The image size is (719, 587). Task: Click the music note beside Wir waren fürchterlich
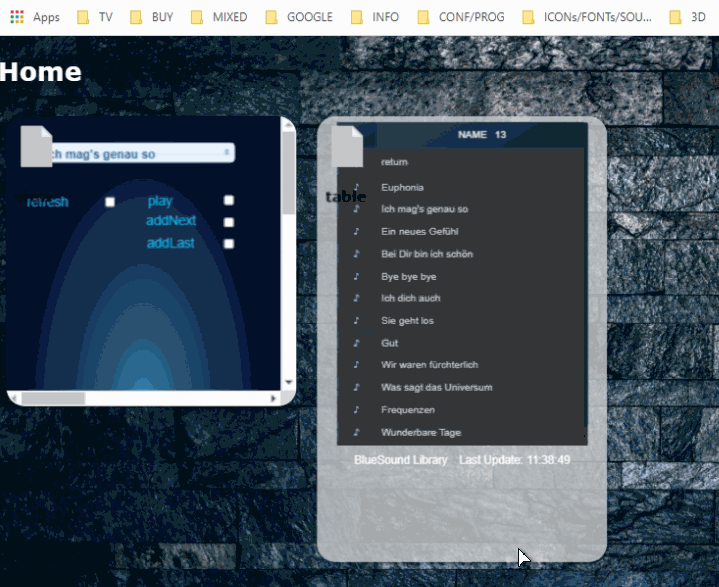[x=356, y=365]
